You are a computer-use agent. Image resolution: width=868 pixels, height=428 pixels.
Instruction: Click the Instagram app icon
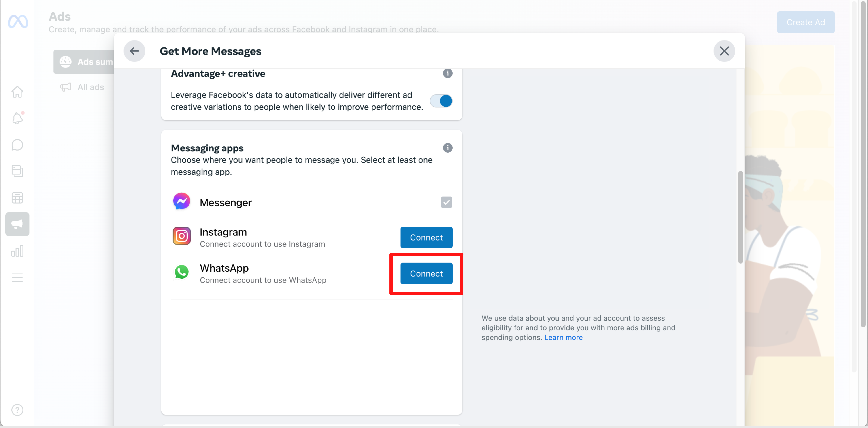pyautogui.click(x=182, y=236)
